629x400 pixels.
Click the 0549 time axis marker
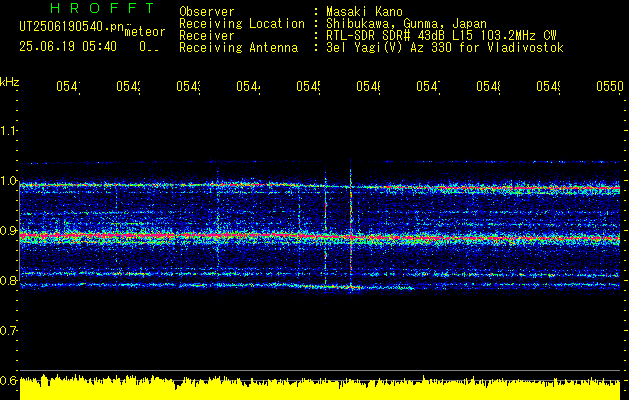pyautogui.click(x=549, y=87)
